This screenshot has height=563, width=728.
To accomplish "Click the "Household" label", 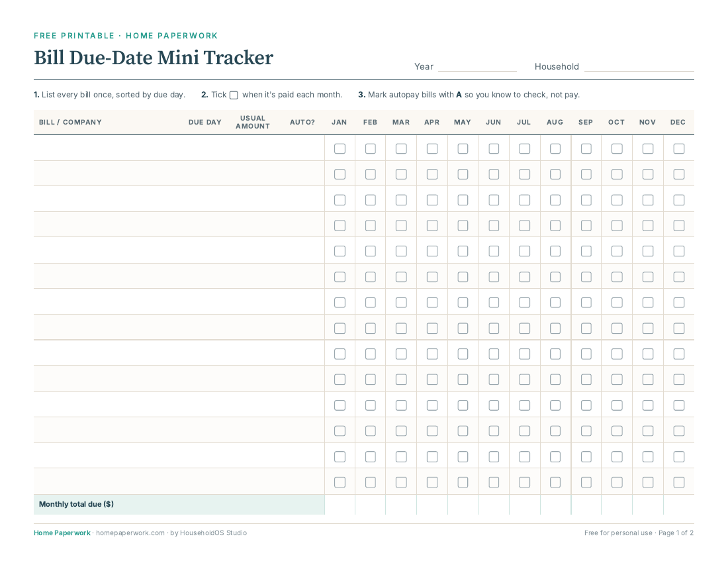I will click(x=557, y=66).
